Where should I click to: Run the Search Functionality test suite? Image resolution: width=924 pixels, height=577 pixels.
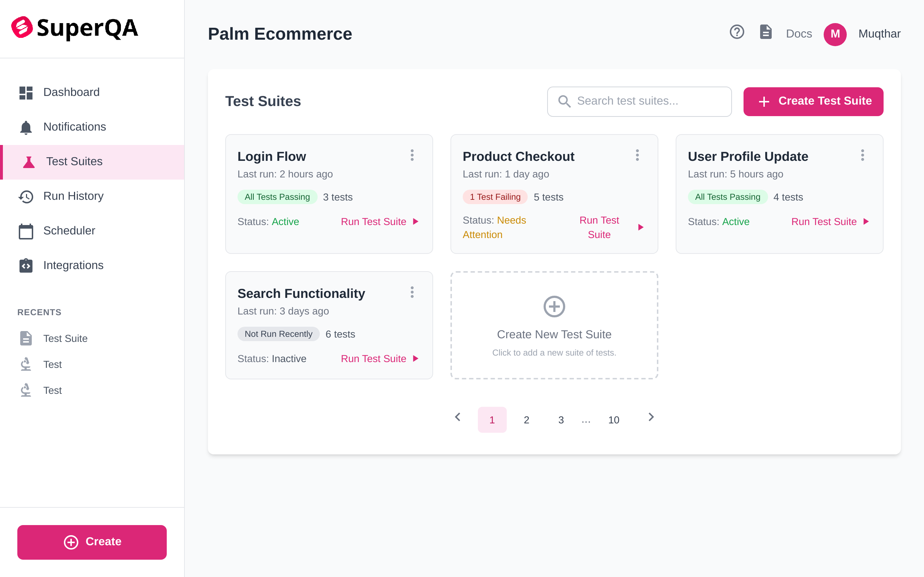[374, 358]
